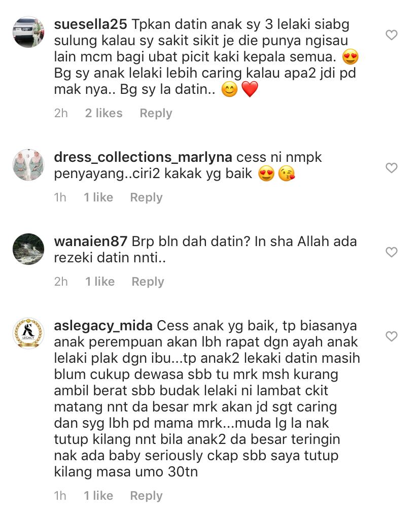420x515 pixels.
Task: Reply to suesella25's comment
Action: point(156,113)
